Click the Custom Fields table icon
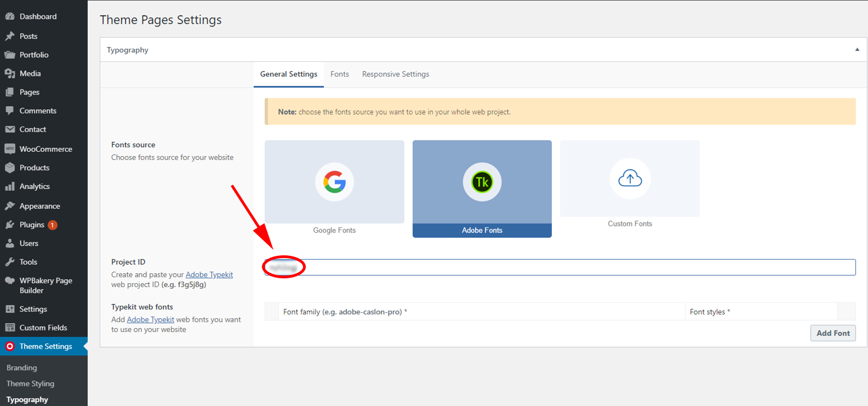This screenshot has height=406, width=868. [x=10, y=328]
